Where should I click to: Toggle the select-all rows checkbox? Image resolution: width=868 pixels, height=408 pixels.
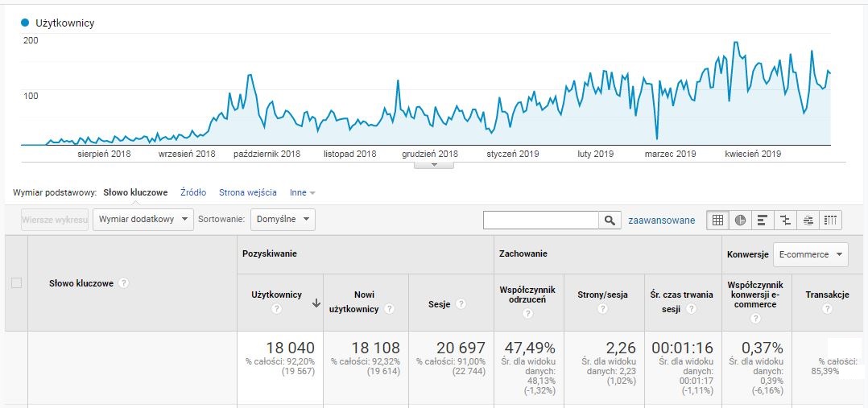17,283
